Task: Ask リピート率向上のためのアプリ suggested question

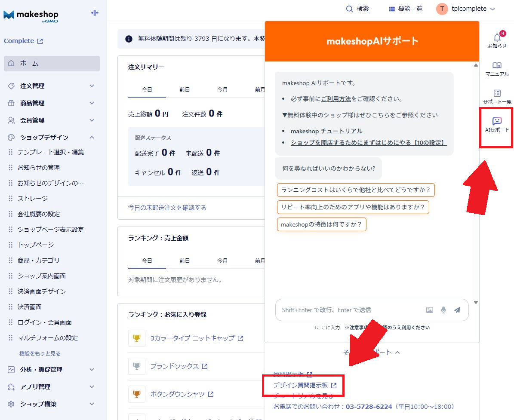Action: click(353, 207)
